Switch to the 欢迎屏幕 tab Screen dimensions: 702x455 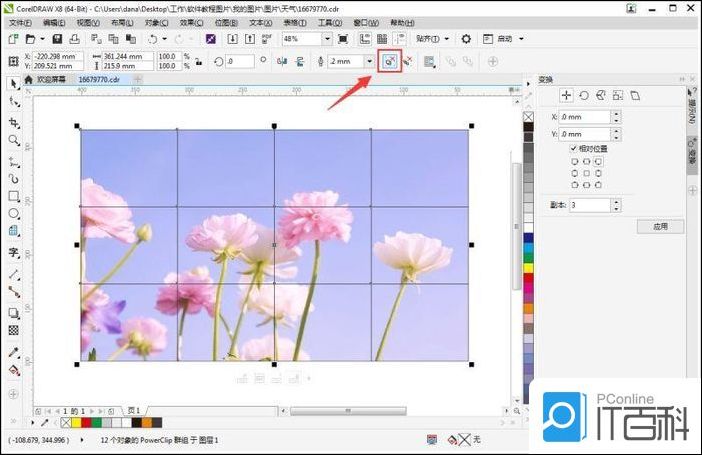(x=51, y=79)
